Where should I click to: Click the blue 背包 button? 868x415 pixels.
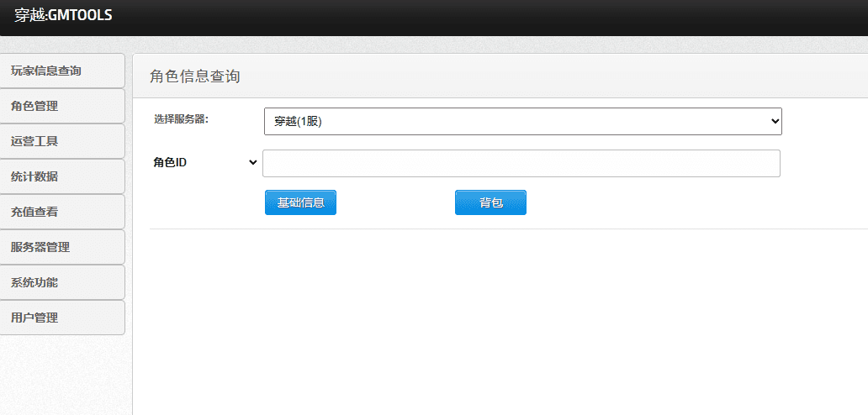490,202
